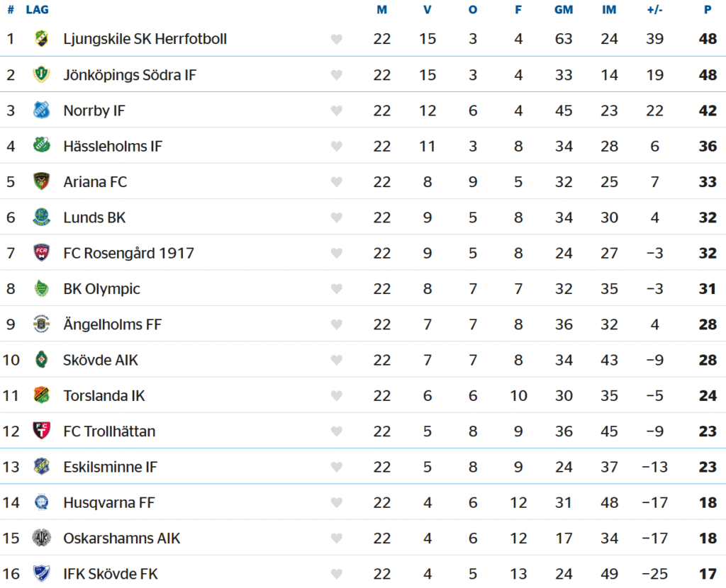726x588 pixels.
Task: Click the Ariana FC club crest
Action: [41, 181]
